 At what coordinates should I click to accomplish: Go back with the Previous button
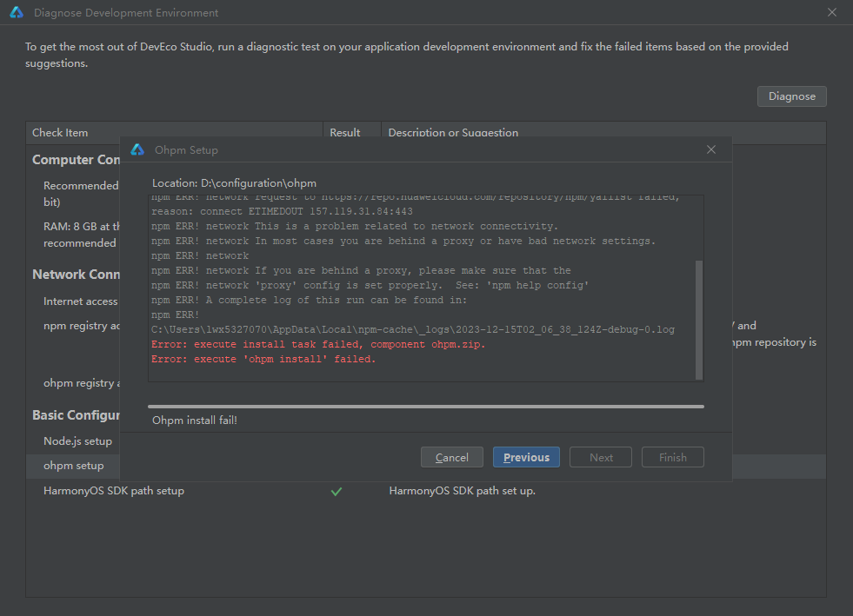526,457
